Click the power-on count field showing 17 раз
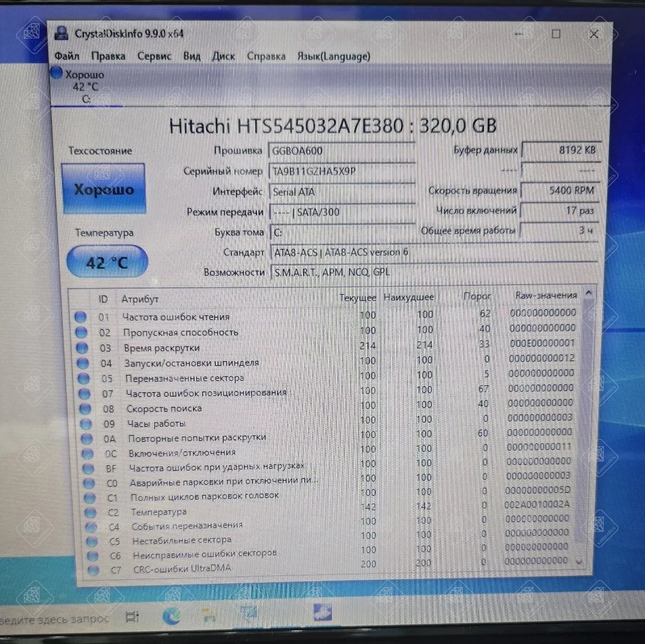Screen dimensions: 645x644 point(559,210)
